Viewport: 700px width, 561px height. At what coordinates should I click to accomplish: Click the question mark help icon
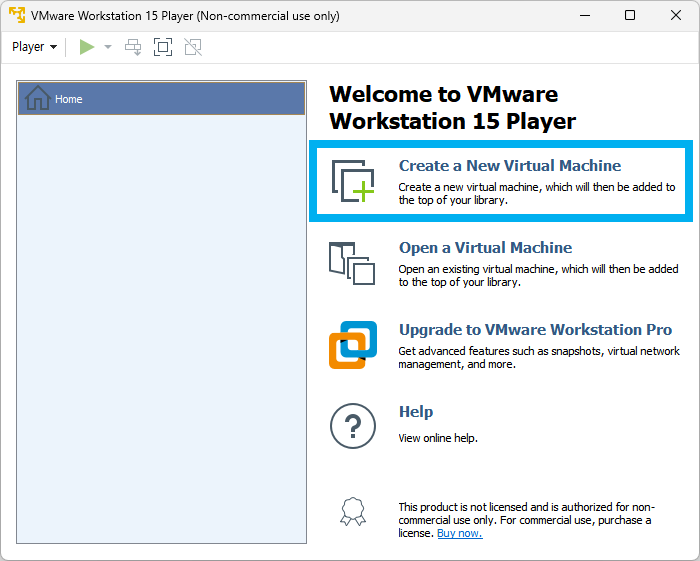pyautogui.click(x=353, y=426)
